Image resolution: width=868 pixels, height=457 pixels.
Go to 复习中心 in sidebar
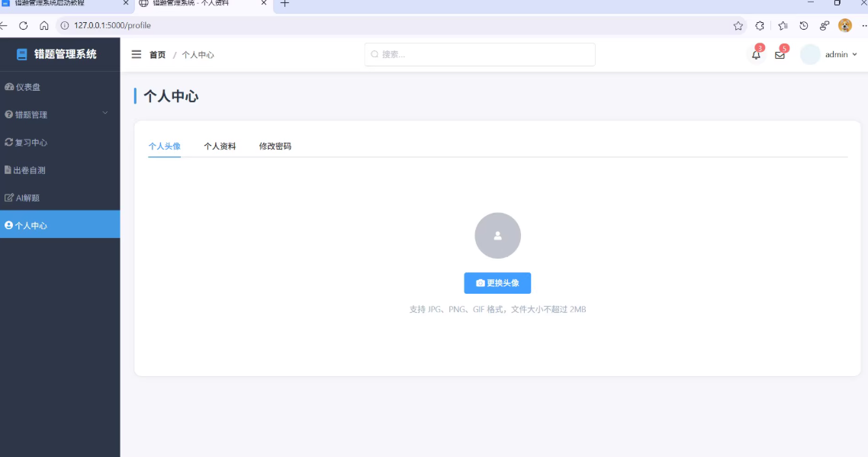pyautogui.click(x=59, y=143)
